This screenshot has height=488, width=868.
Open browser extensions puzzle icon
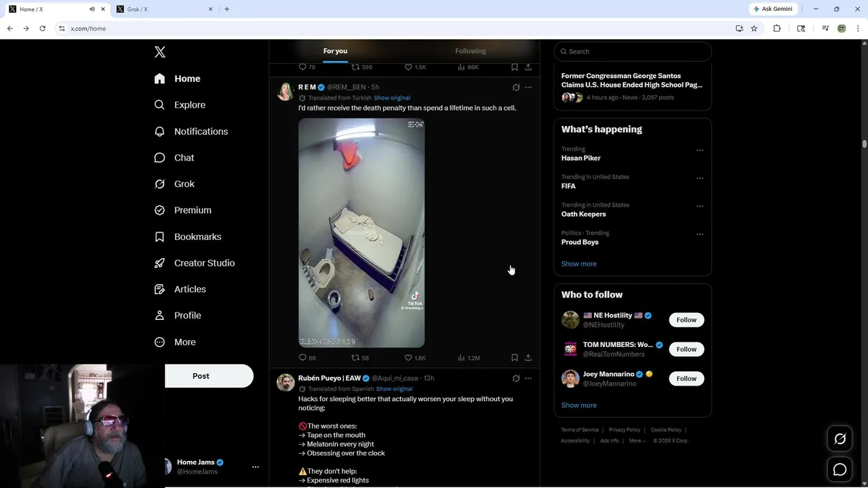pyautogui.click(x=777, y=28)
